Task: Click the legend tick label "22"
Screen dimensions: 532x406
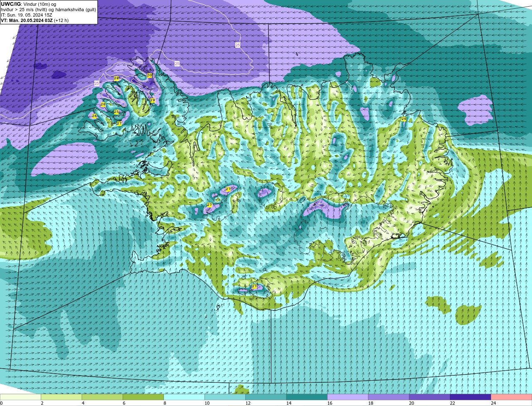Action: click(452, 403)
